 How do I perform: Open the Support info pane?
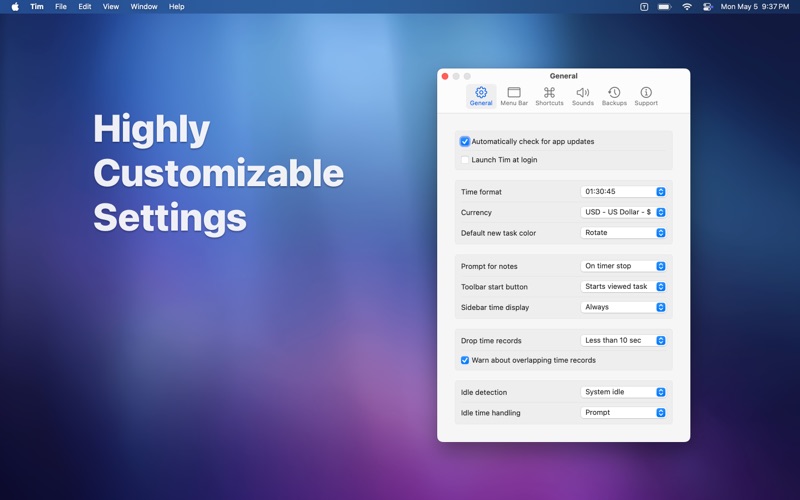point(646,96)
